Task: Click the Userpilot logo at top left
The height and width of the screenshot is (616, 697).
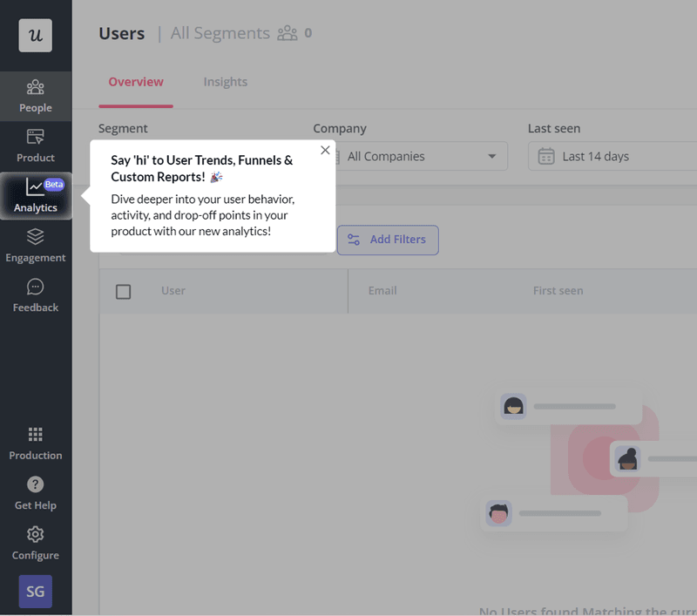Action: tap(35, 35)
